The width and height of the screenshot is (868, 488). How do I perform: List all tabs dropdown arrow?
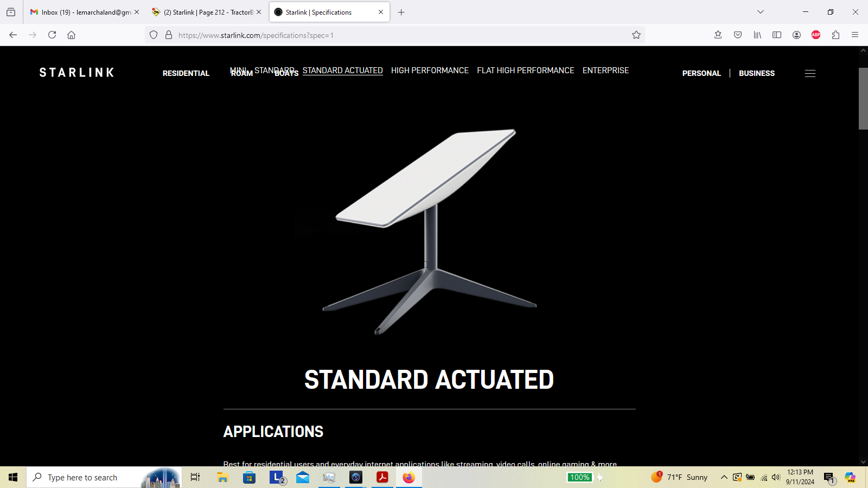click(x=761, y=12)
